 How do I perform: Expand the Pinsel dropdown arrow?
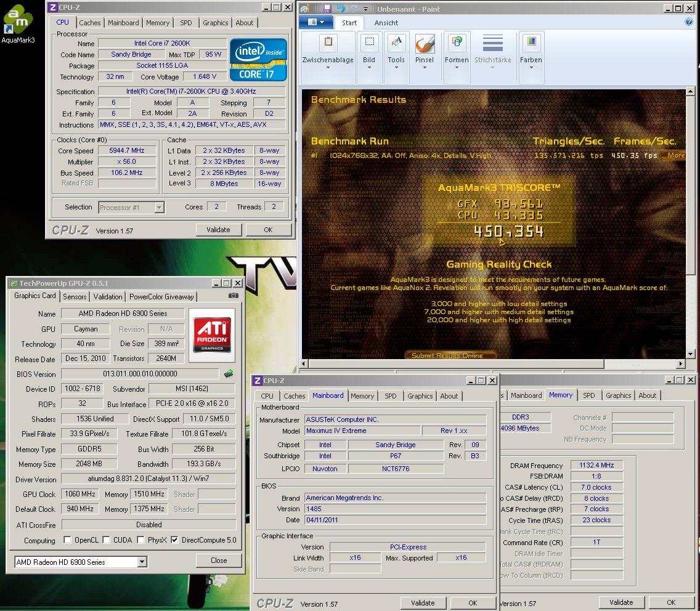425,68
